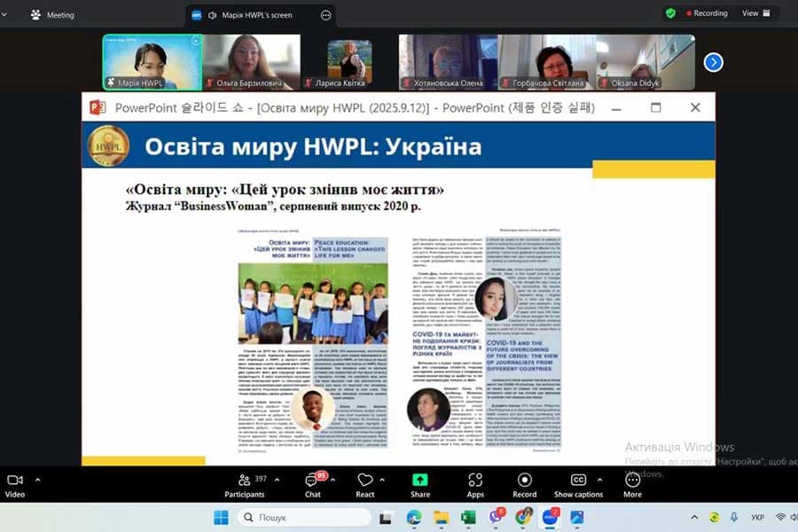Mute the microphone from the system tray
The image size is (798, 532).
(x=732, y=516)
